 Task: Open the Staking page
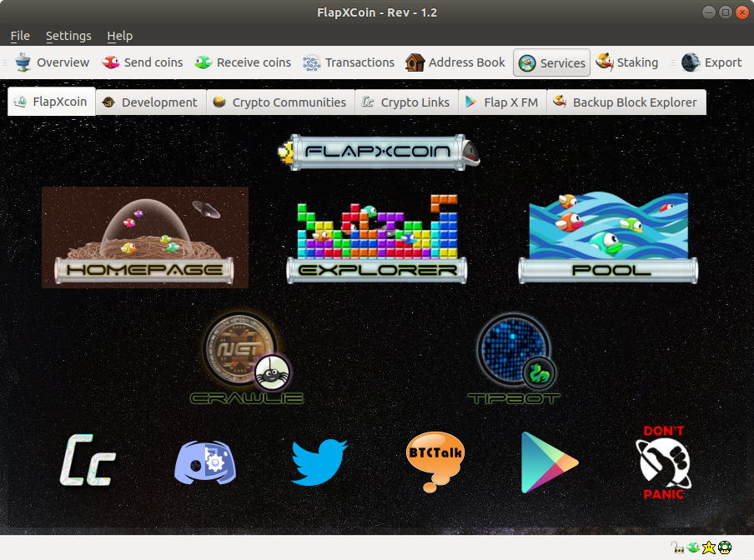coord(627,62)
